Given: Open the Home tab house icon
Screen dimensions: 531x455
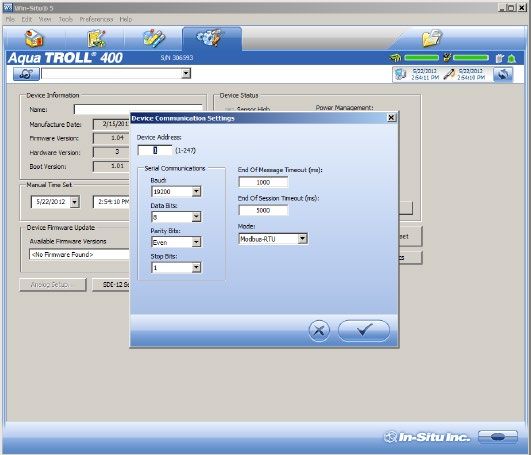Looking at the screenshot, I should (34, 39).
